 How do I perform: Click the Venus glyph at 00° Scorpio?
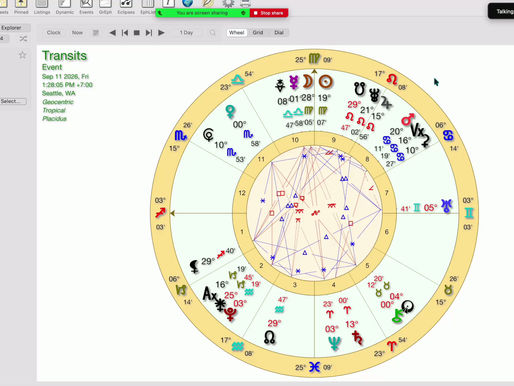coord(230,112)
